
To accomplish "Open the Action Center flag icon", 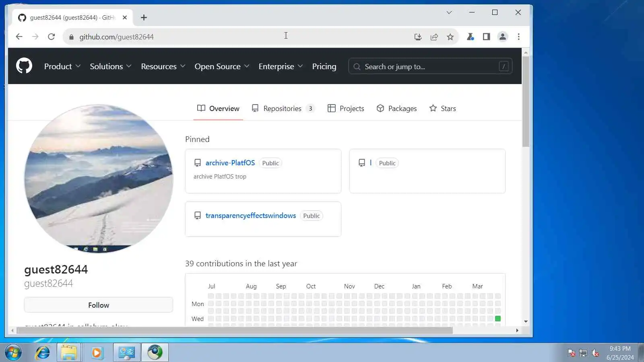I will [x=571, y=353].
